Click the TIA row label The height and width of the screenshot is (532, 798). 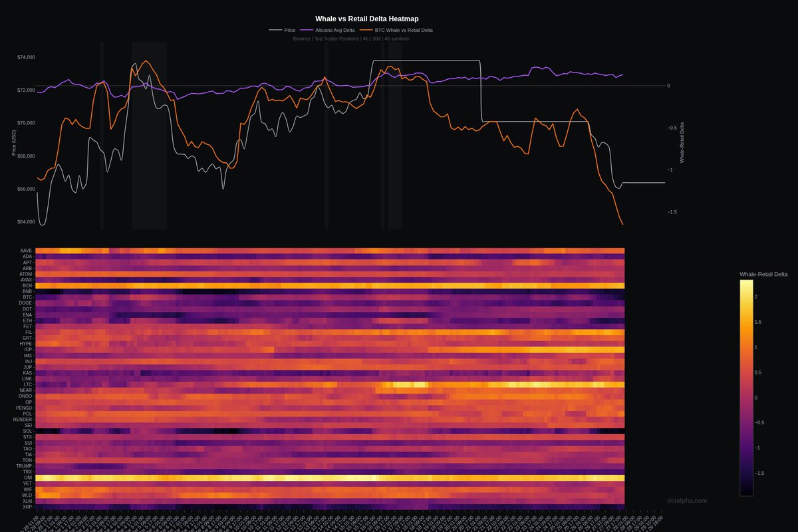click(28, 454)
